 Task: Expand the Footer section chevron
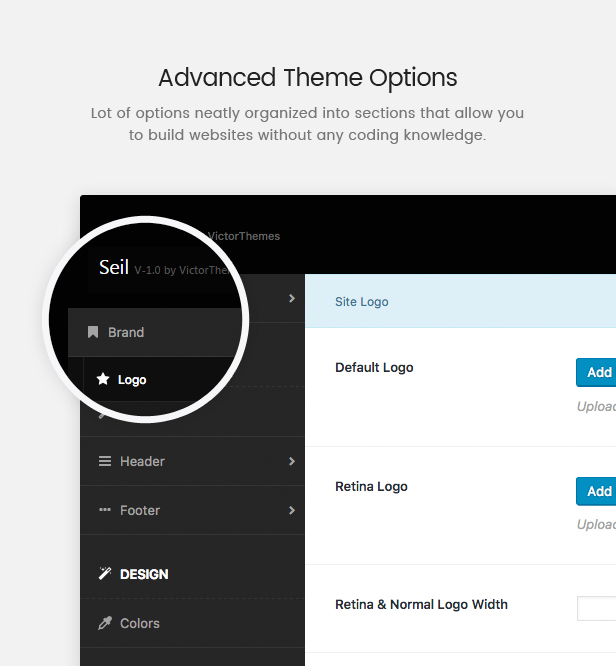(x=292, y=510)
